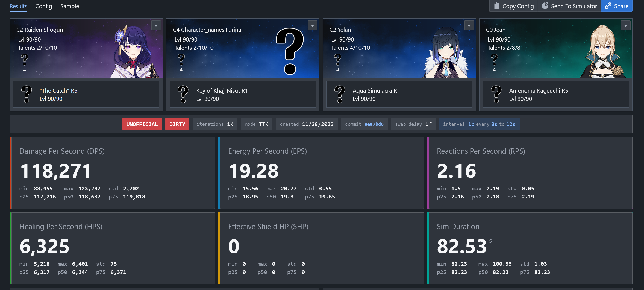Expand the Yelan card dropdown arrow

pyautogui.click(x=469, y=26)
